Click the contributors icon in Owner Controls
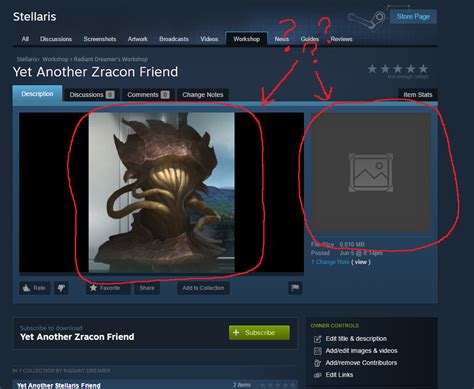 click(x=318, y=363)
